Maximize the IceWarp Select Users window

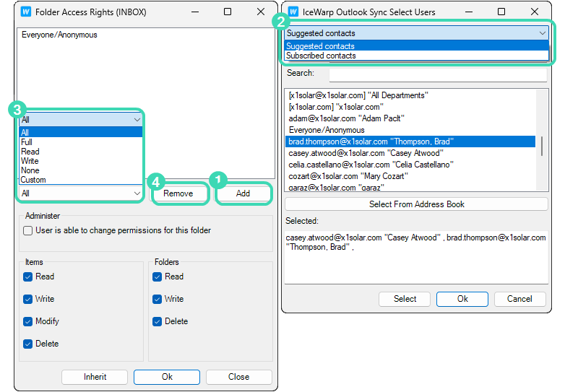[501, 12]
